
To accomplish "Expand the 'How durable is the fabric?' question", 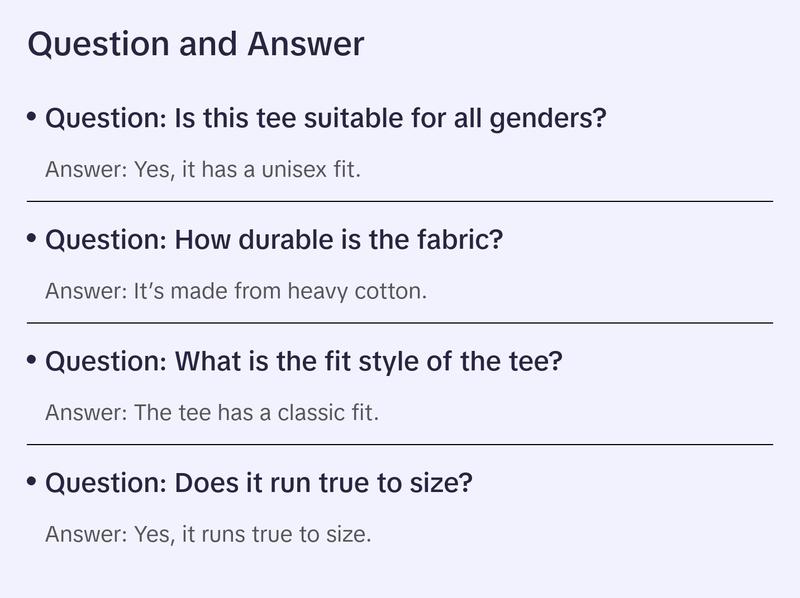I will tap(273, 240).
